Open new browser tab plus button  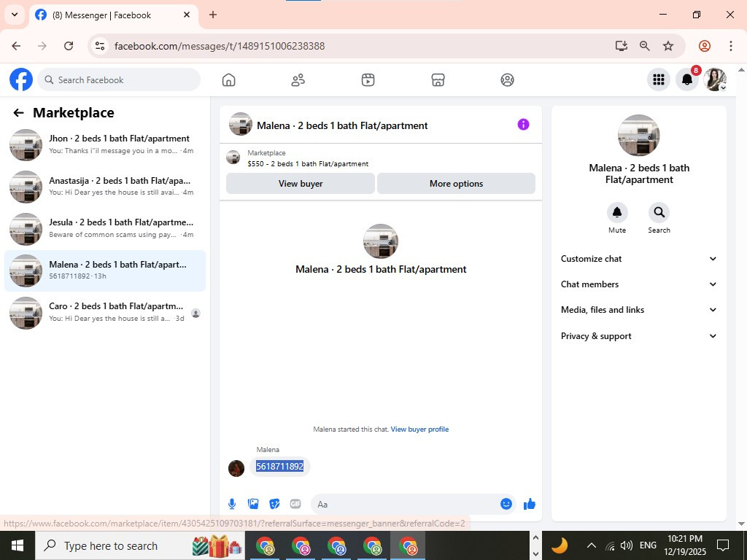[213, 15]
